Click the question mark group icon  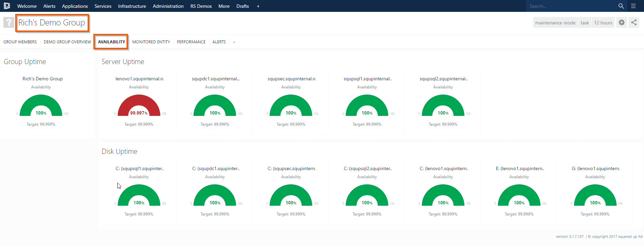[x=8, y=23]
